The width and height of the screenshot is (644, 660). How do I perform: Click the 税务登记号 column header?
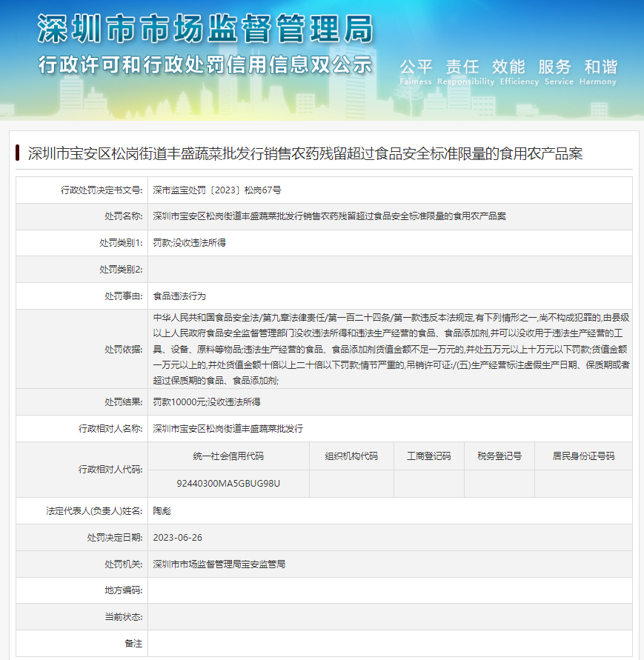499,456
